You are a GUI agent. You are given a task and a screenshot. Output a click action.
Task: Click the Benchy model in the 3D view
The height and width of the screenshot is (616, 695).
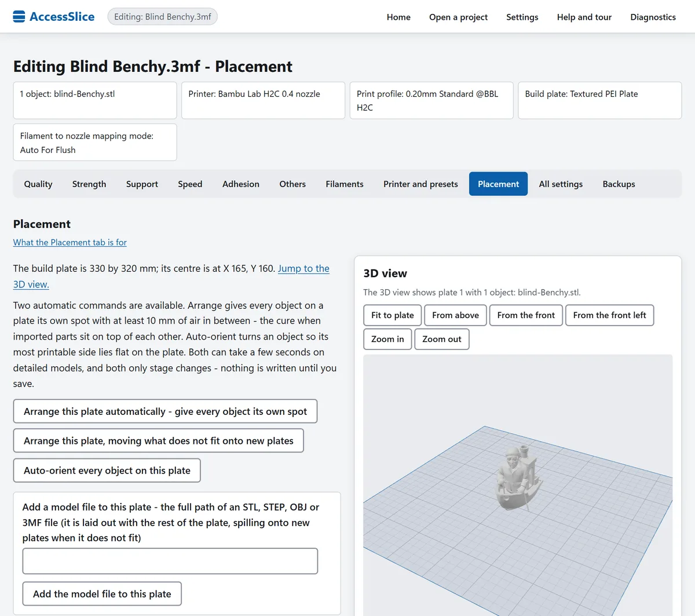[x=517, y=479]
